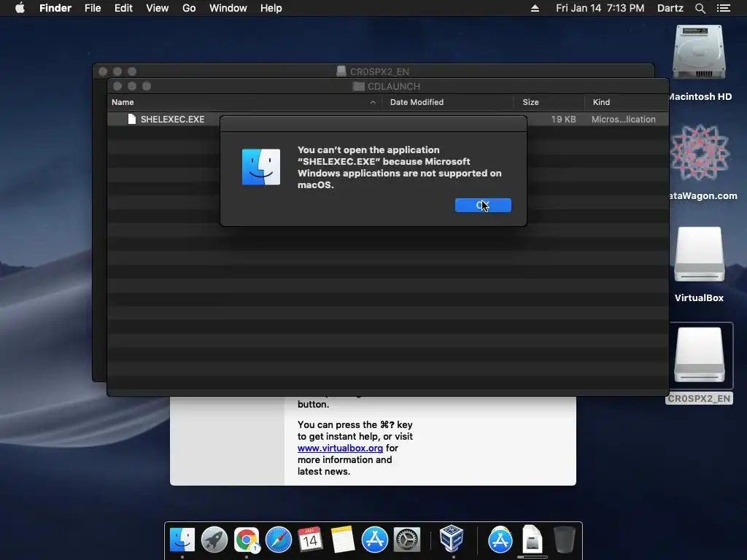Click the date and time in menu bar
The image size is (747, 560).
click(600, 8)
